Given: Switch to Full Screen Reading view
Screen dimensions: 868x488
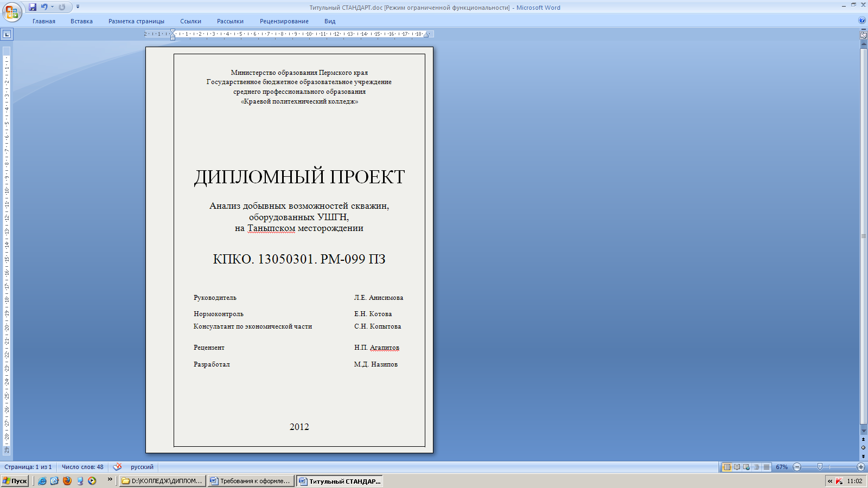Looking at the screenshot, I should pyautogui.click(x=737, y=467).
